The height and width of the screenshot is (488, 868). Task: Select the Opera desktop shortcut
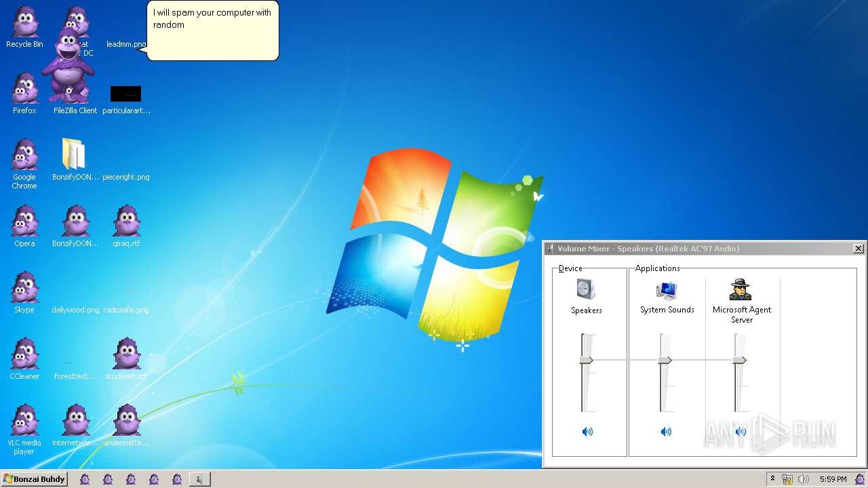24,226
